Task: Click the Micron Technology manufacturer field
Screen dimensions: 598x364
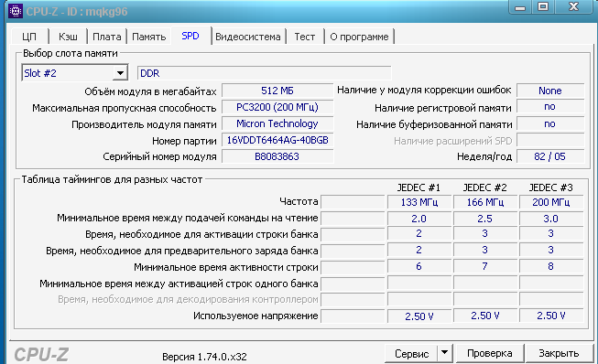Action: pos(277,123)
